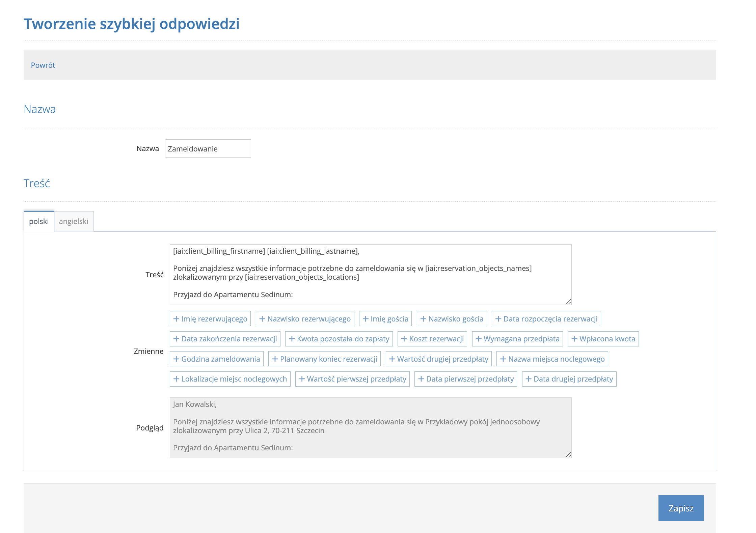Click the plus Imię gościa variable
Viewport: 756px width, 533px height.
tap(385, 319)
